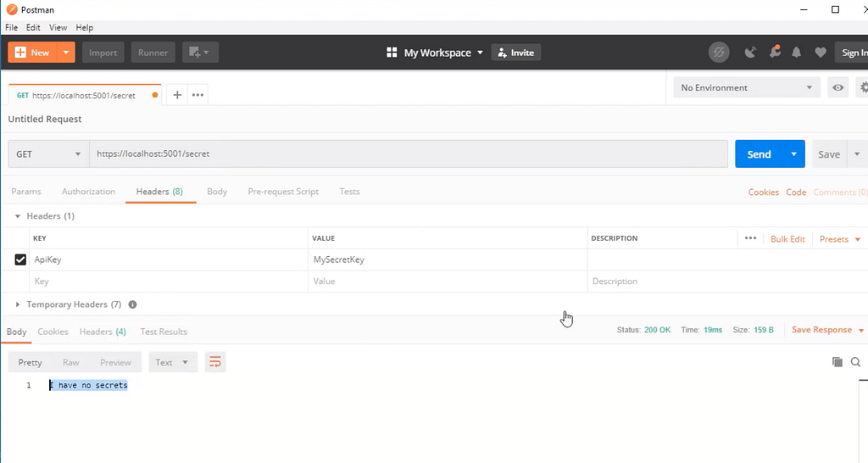Toggle line wrap icon
Viewport: 868px width, 463px height.
click(x=214, y=362)
